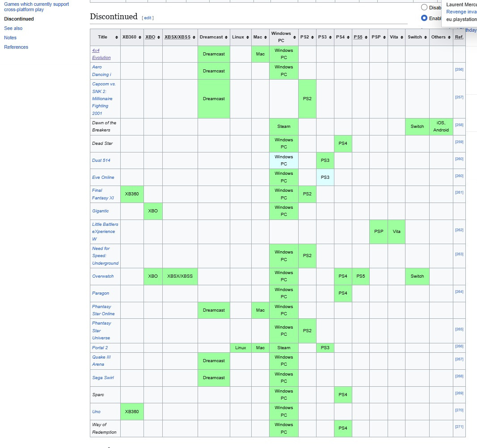The height and width of the screenshot is (448, 477).
Task: Click 'iOS, Android' cell in Others column
Action: click(441, 127)
